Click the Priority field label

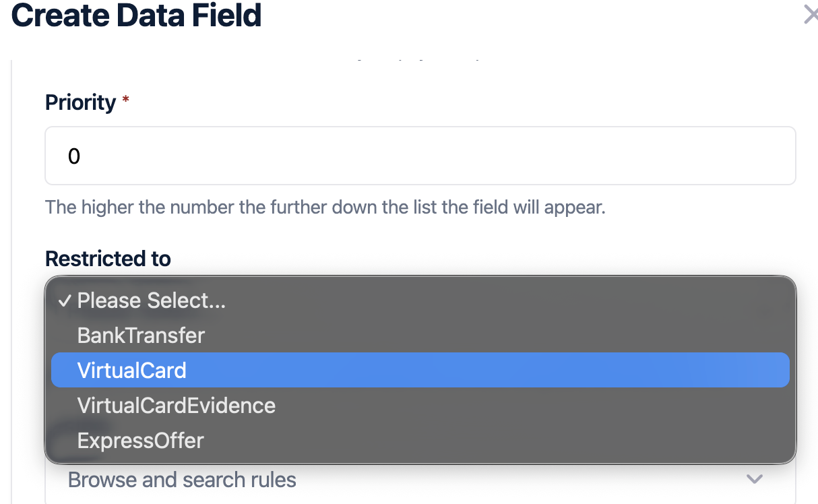pyautogui.click(x=80, y=102)
